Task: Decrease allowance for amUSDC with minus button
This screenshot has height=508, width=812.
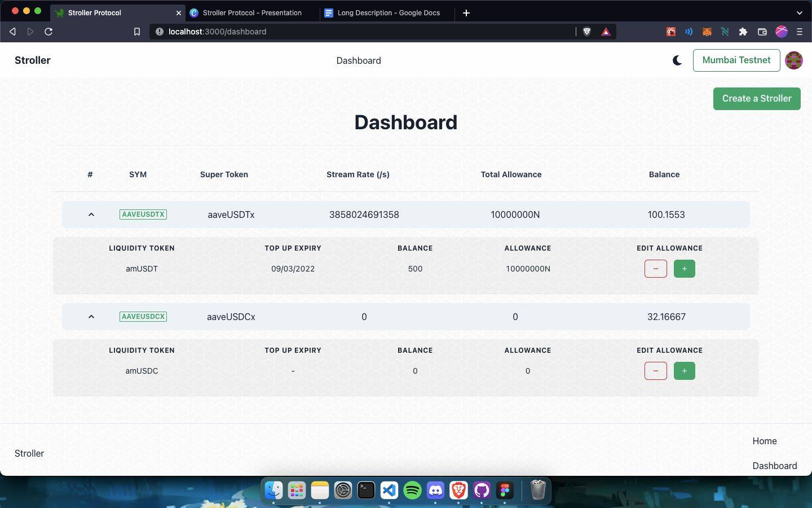Action: [655, 371]
